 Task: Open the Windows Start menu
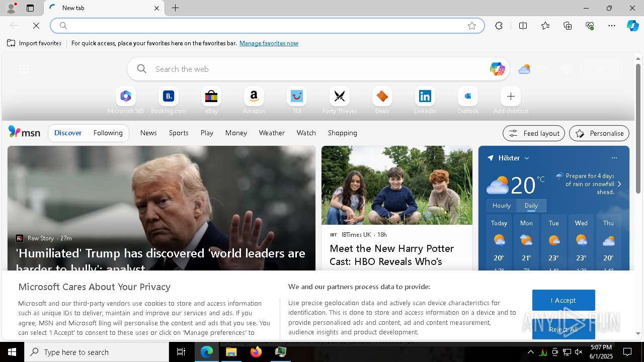(x=12, y=352)
